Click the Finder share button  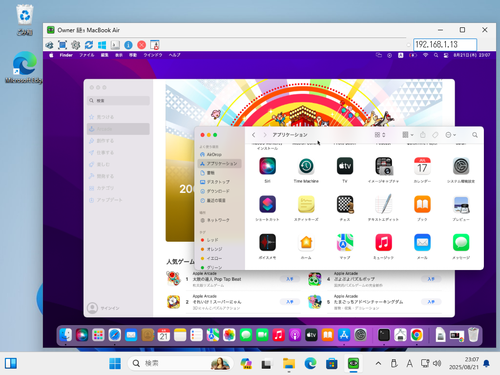click(x=423, y=135)
